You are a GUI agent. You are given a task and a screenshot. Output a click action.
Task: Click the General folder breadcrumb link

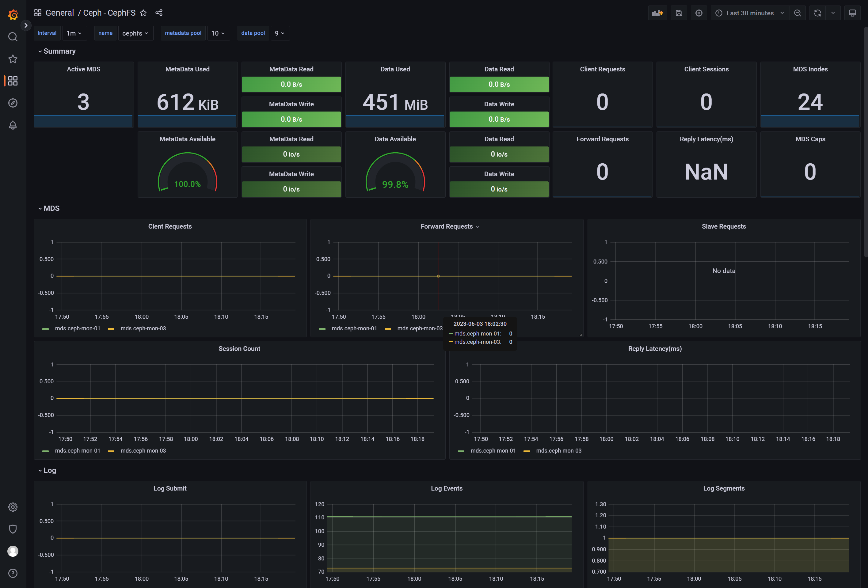[59, 13]
